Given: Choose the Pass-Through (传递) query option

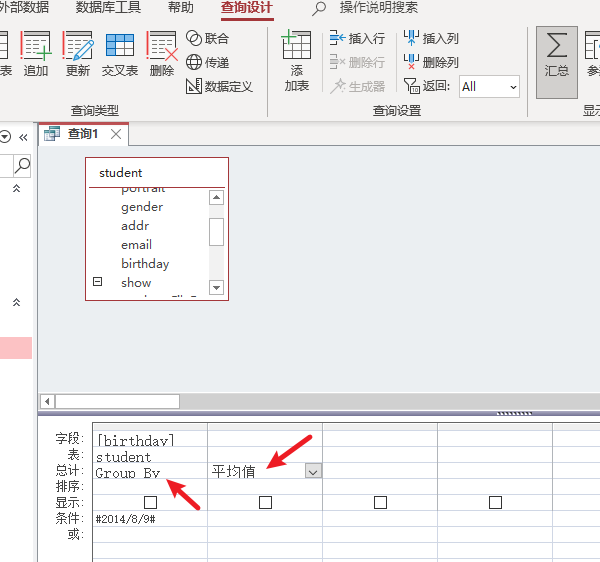Looking at the screenshot, I should click(x=208, y=62).
